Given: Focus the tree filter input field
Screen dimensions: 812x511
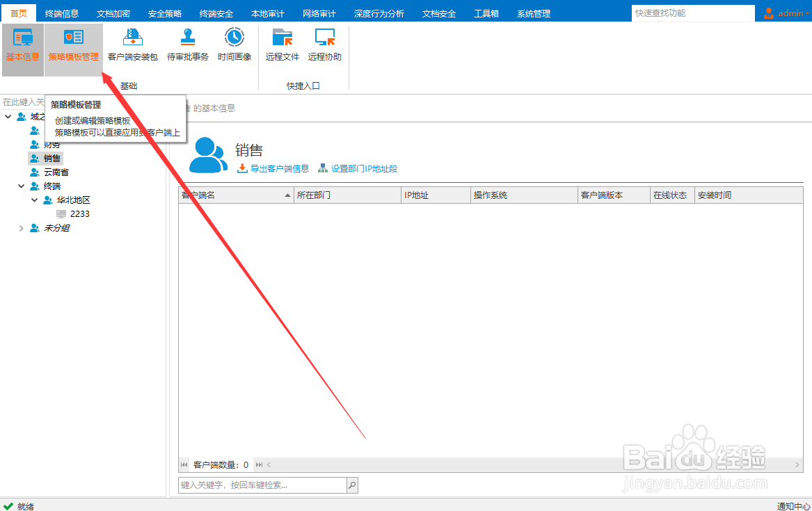Looking at the screenshot, I should coord(23,102).
